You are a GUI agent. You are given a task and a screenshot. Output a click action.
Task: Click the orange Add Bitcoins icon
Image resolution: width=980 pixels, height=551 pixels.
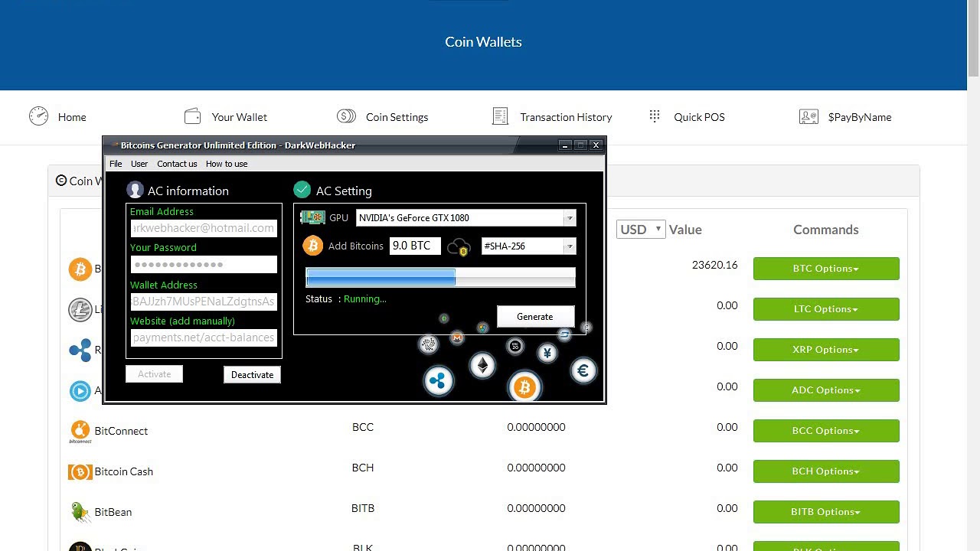(x=312, y=246)
